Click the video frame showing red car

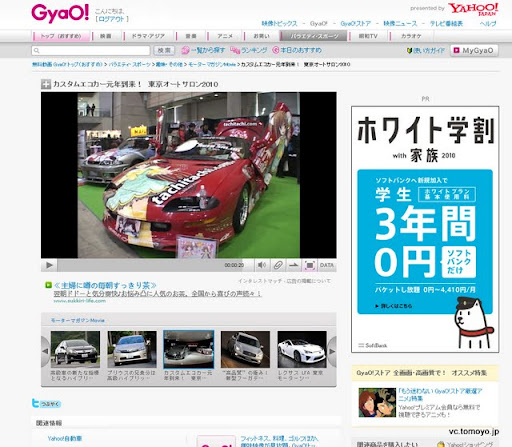click(x=189, y=175)
